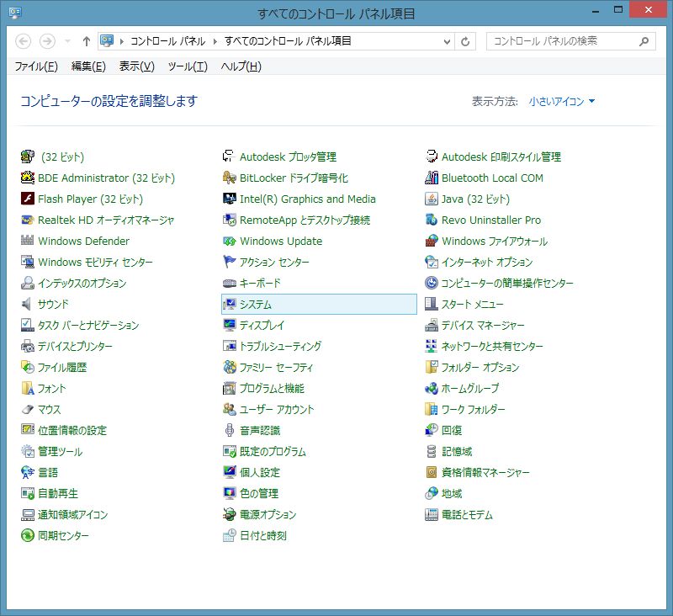This screenshot has height=616, width=673.
Task: Open the トラブルシューティング link
Action: [280, 346]
